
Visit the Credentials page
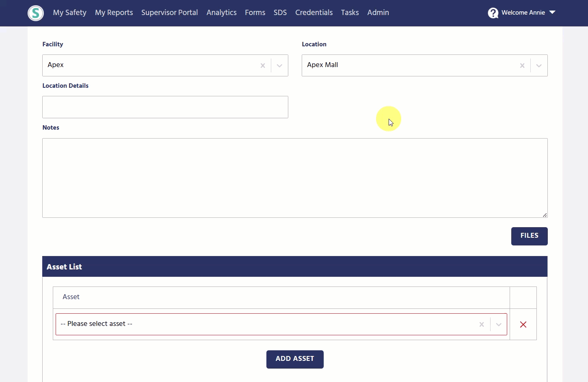[314, 13]
